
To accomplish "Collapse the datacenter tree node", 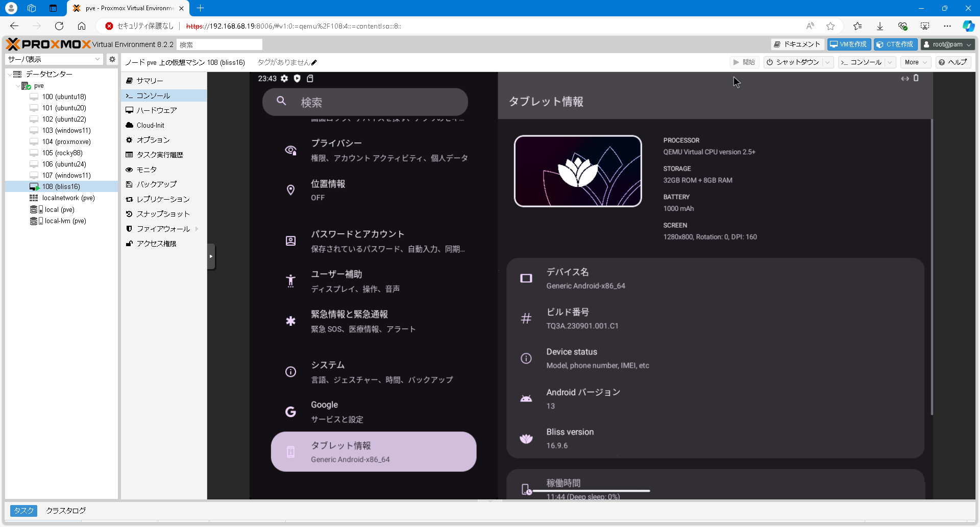I will tap(10, 74).
